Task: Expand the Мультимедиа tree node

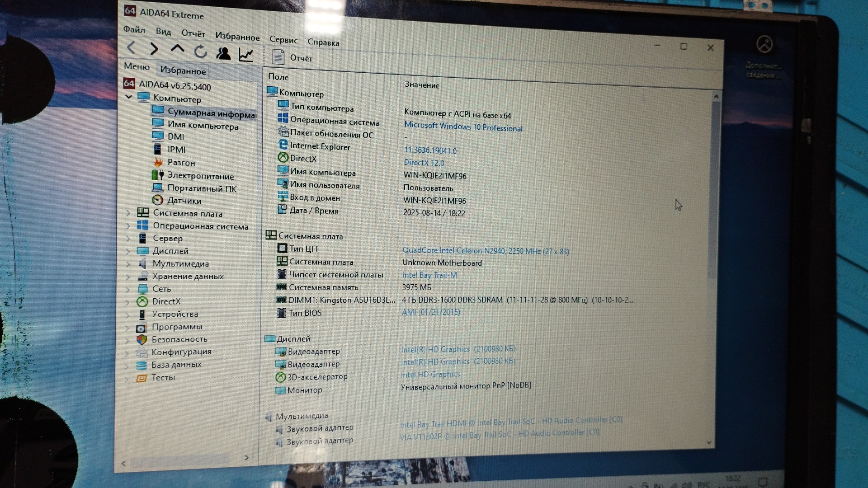Action: pos(128,263)
